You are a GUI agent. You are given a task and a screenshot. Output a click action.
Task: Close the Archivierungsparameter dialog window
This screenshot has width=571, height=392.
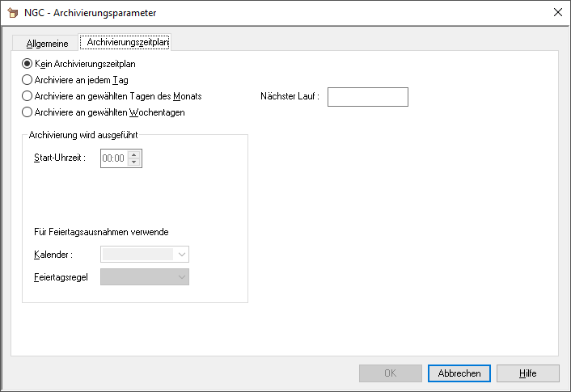tap(557, 13)
